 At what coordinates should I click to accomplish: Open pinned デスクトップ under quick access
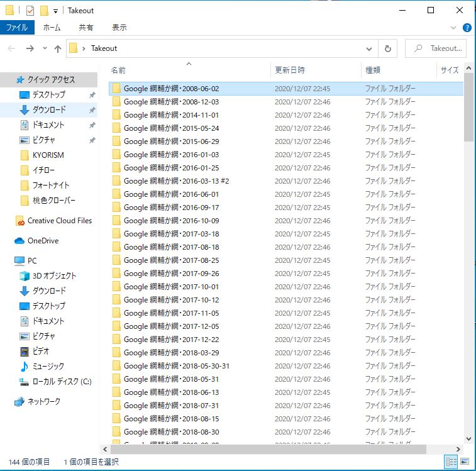pyautogui.click(x=48, y=95)
